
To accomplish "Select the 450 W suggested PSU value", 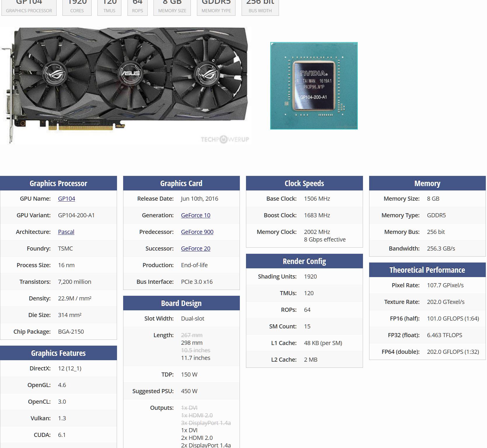I will pos(189,391).
